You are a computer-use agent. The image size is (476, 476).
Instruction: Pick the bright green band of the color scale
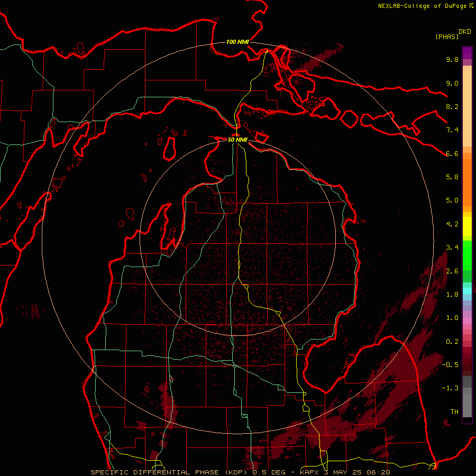(x=467, y=255)
